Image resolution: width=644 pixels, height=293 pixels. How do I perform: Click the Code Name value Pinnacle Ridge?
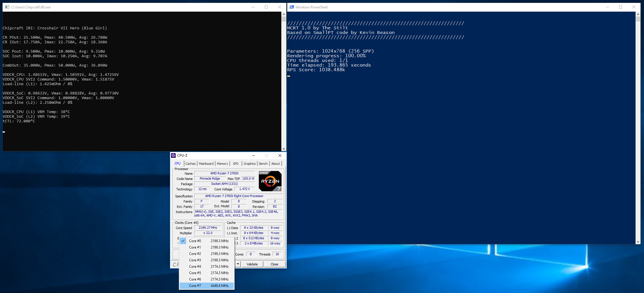[x=210, y=178]
